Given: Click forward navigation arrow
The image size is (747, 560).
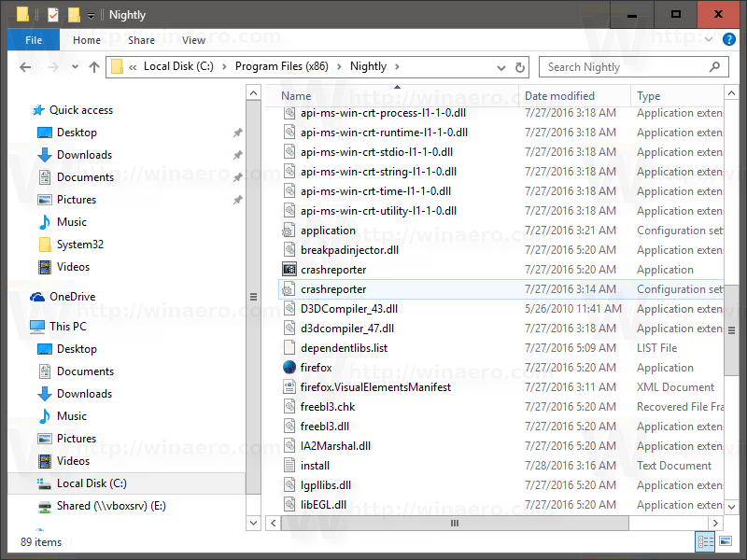Looking at the screenshot, I should pos(53,67).
